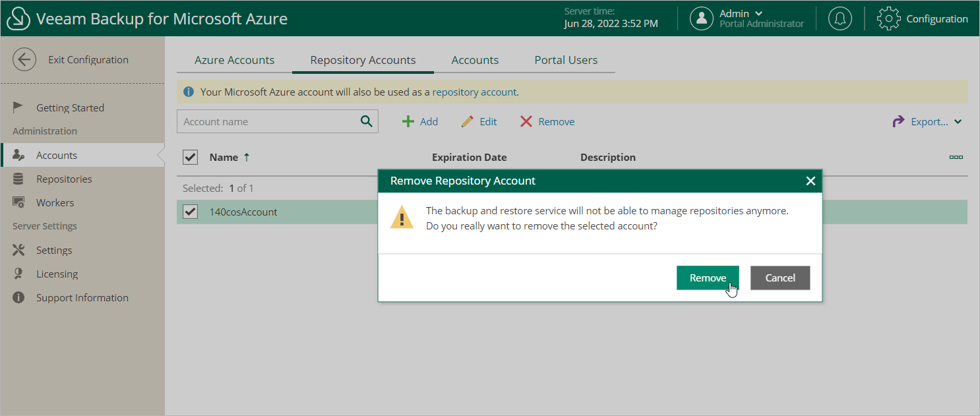Uncheck the 140cosAccount row checkbox

190,212
